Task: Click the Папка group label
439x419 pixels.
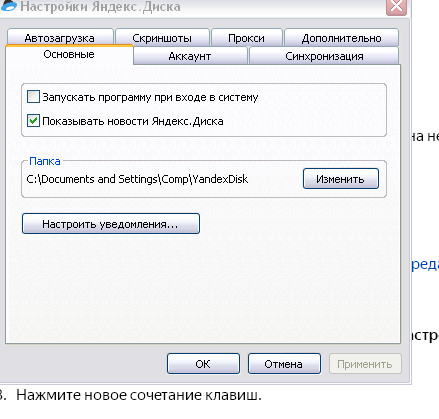Action: 45,161
